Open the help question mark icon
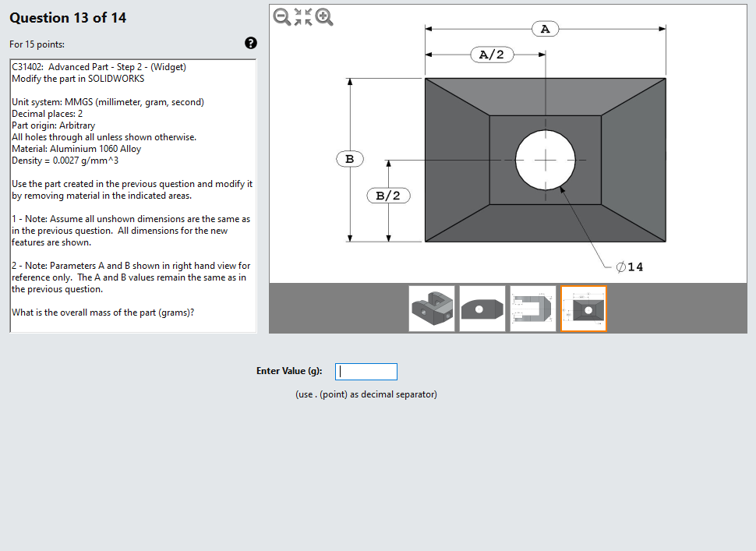This screenshot has height=551, width=756. pyautogui.click(x=250, y=43)
